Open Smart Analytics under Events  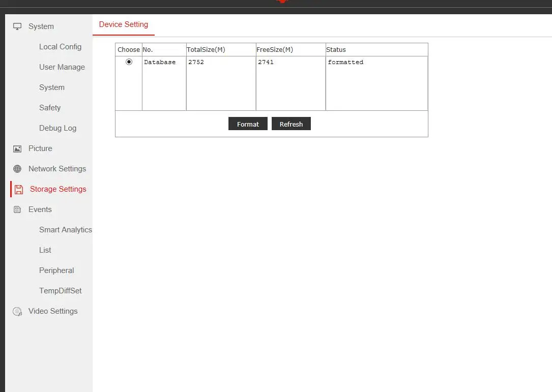(65, 230)
